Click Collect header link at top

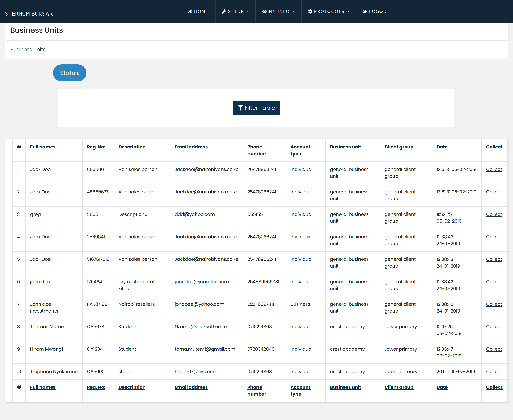494,147
